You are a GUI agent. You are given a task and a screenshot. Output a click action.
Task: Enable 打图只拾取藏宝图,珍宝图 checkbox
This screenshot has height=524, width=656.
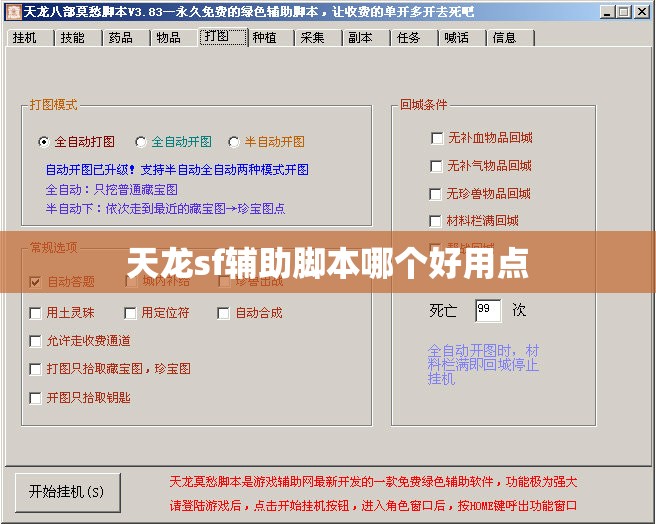(x=36, y=369)
